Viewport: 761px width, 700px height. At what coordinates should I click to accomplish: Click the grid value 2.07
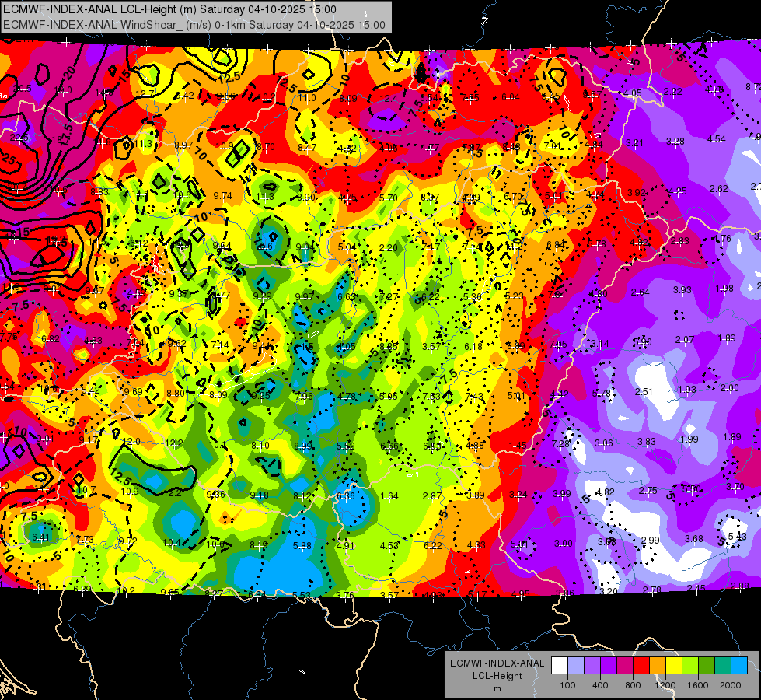[685, 340]
